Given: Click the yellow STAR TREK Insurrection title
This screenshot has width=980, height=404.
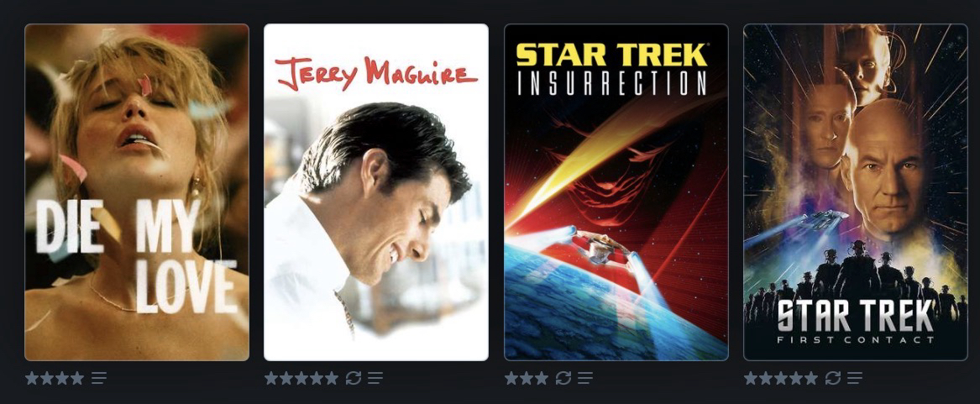Looking at the screenshot, I should 611,55.
